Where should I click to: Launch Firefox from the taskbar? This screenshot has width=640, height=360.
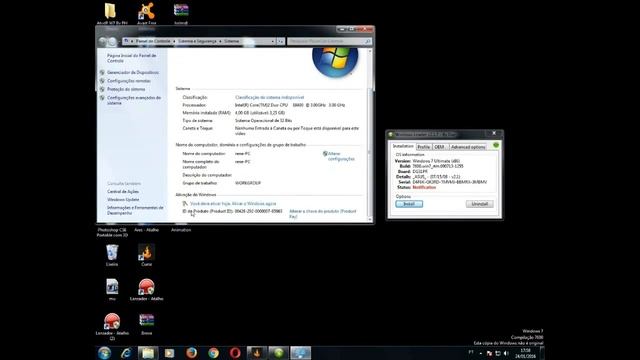(191, 353)
